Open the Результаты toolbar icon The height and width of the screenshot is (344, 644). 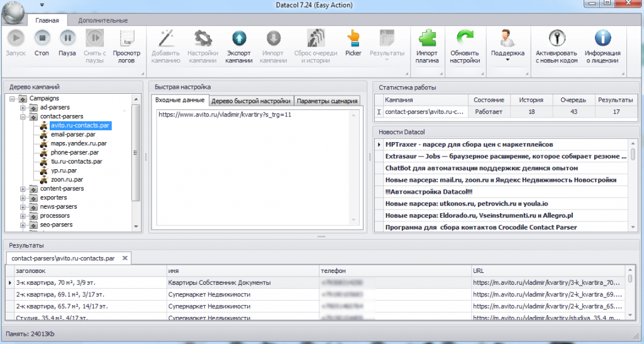pyautogui.click(x=387, y=38)
